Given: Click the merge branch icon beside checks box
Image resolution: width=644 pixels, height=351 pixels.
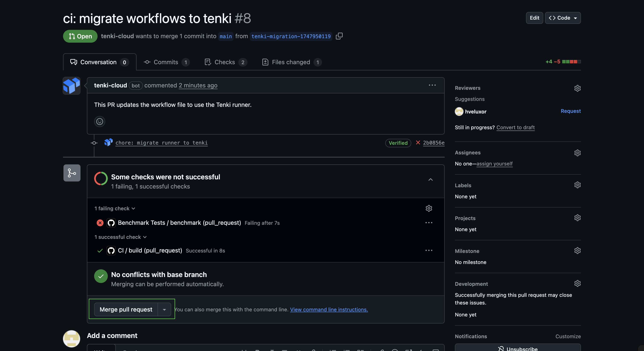Looking at the screenshot, I should tap(72, 173).
